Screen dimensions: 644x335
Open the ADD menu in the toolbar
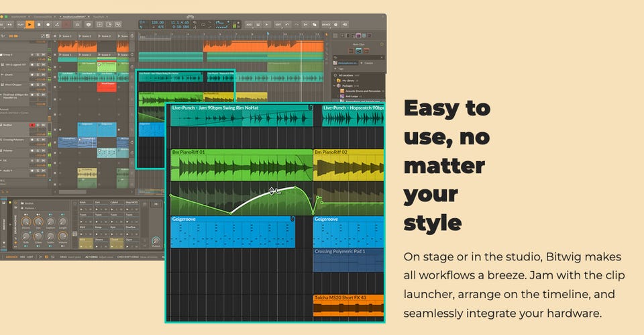(x=250, y=25)
